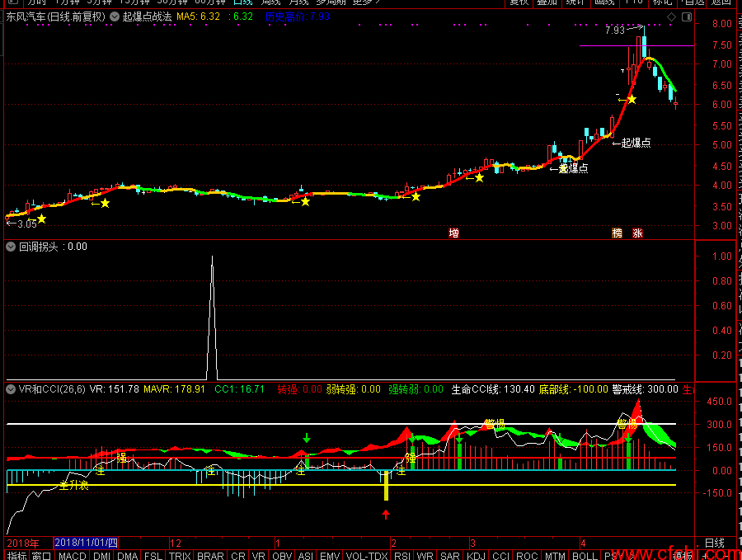Click the MA5: 6.32 value
Viewport: 742px width, 560px height.
pos(198,16)
